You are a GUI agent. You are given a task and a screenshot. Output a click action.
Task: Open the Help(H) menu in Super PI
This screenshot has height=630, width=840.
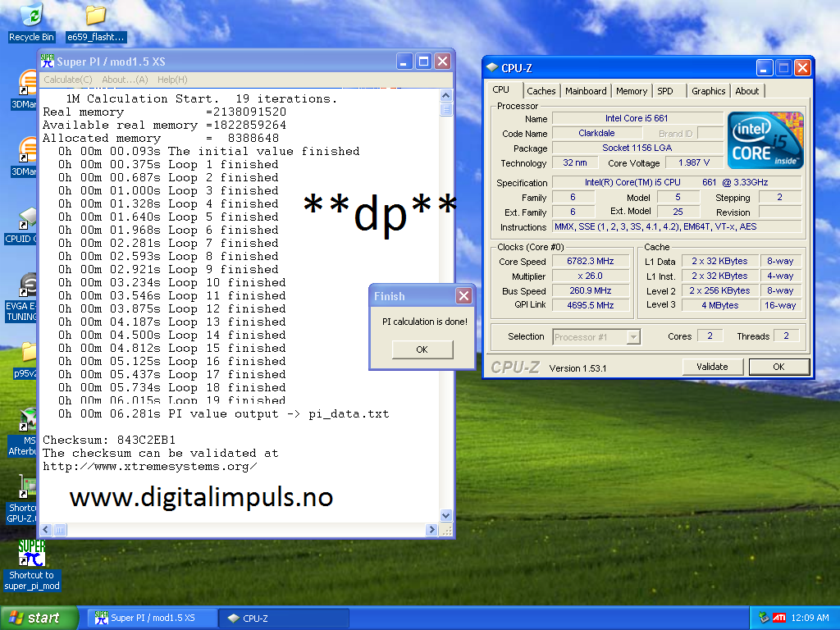coord(172,80)
